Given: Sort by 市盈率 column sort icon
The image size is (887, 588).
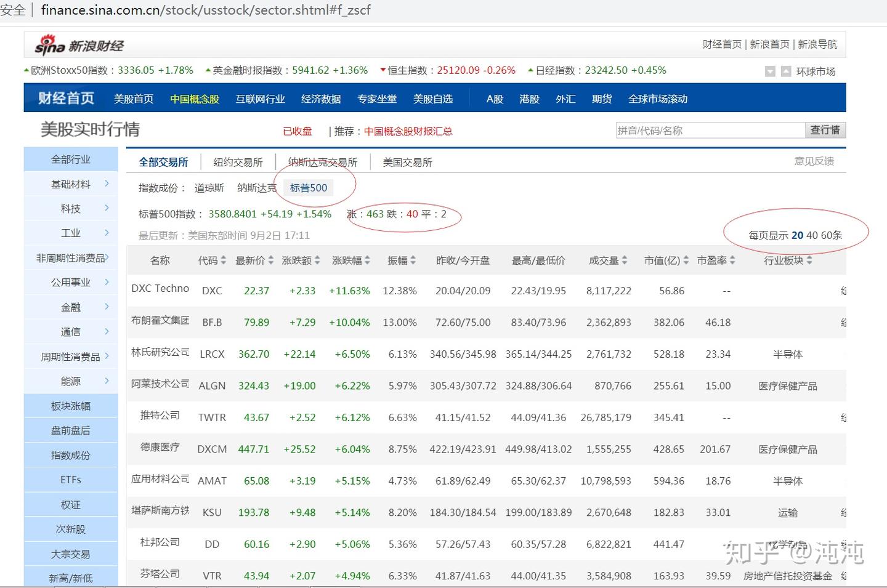Looking at the screenshot, I should tap(733, 260).
